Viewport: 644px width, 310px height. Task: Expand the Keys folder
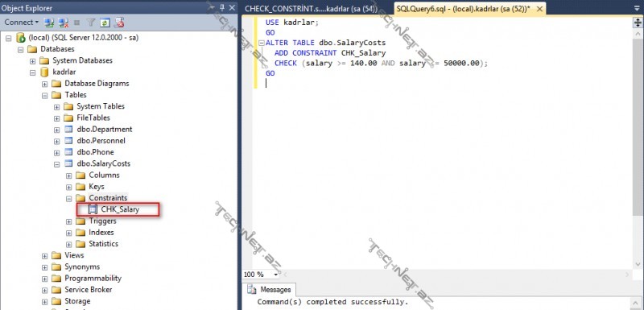coord(69,188)
